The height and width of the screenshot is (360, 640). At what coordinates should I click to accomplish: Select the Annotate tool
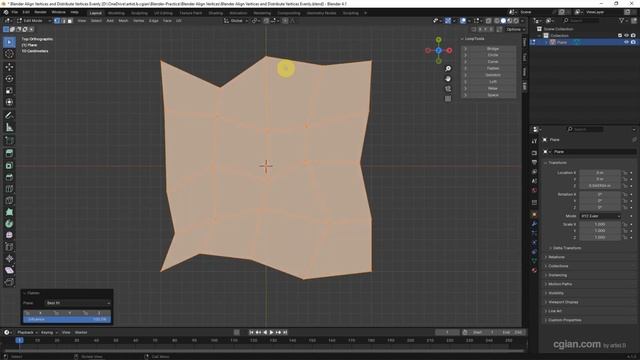(9, 116)
